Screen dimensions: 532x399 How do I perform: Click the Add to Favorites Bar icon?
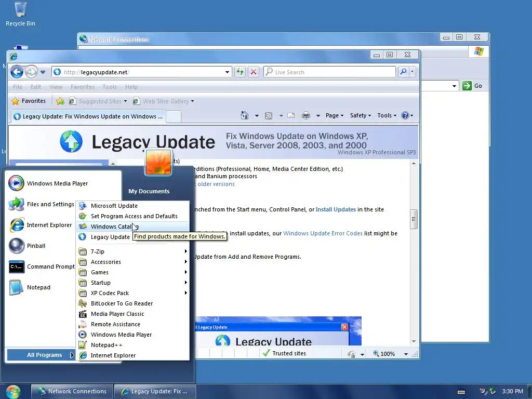(x=60, y=101)
